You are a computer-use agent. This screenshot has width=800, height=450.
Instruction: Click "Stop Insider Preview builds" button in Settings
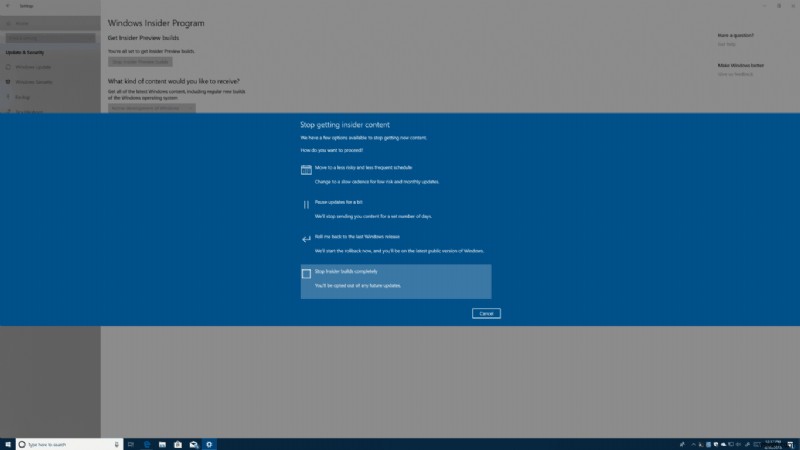140,62
